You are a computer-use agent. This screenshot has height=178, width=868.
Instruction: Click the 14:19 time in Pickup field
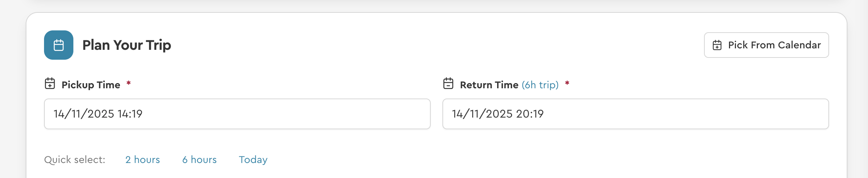point(130,114)
